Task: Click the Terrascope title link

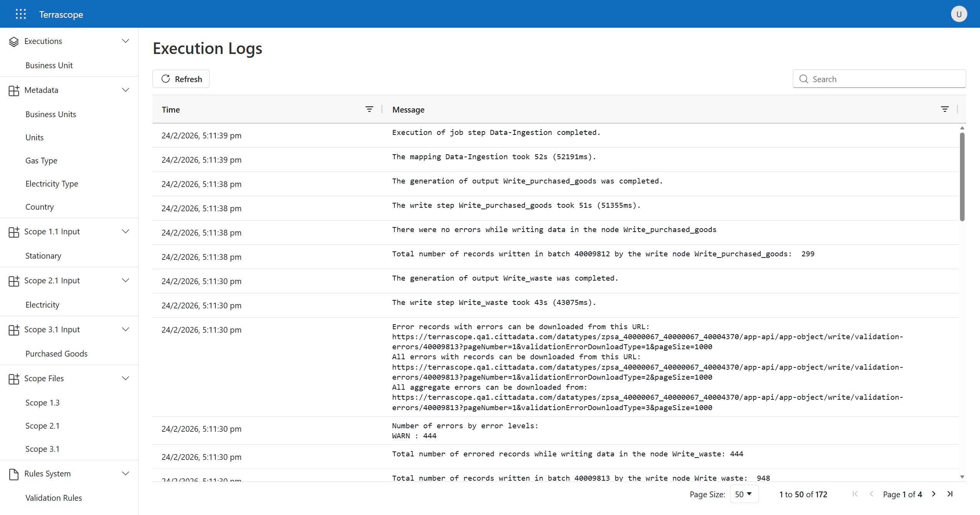Action: (61, 15)
